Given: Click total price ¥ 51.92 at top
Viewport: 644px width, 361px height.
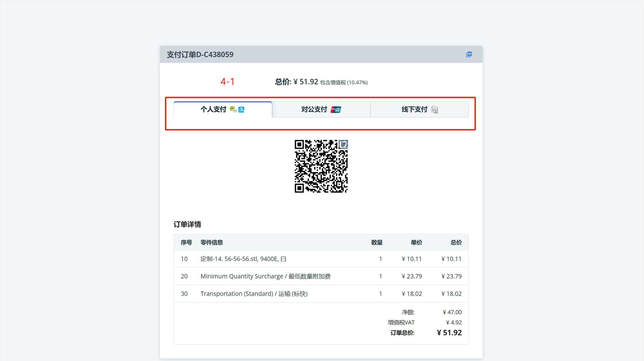Looking at the screenshot, I should click(306, 82).
